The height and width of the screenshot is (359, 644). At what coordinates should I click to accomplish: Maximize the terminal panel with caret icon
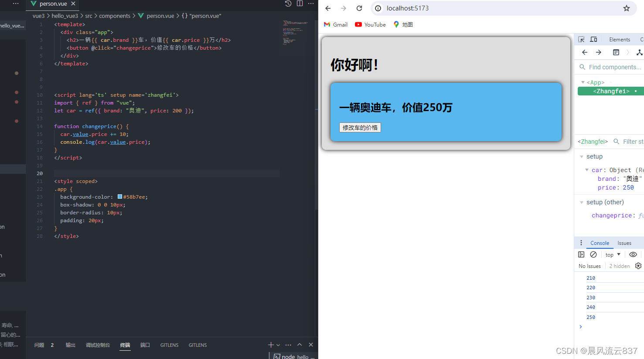pos(300,345)
